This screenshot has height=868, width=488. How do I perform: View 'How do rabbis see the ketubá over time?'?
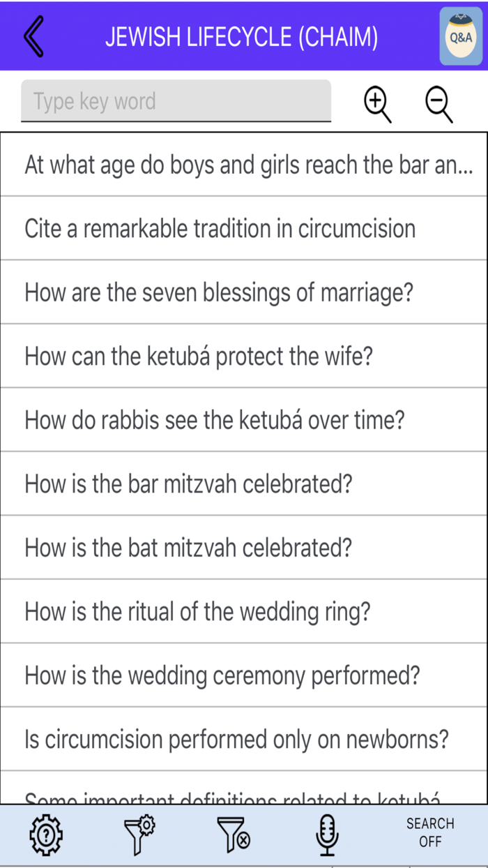[244, 420]
